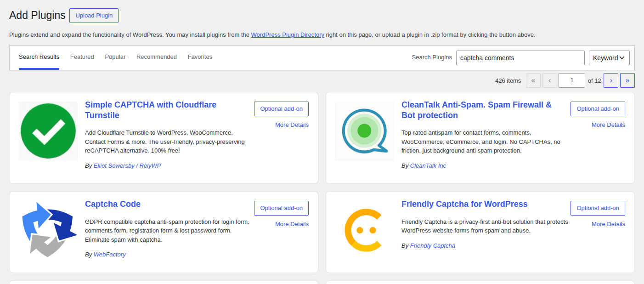Image resolution: width=644 pixels, height=284 pixels.
Task: Click the 'of 12' page total text
Action: (594, 80)
